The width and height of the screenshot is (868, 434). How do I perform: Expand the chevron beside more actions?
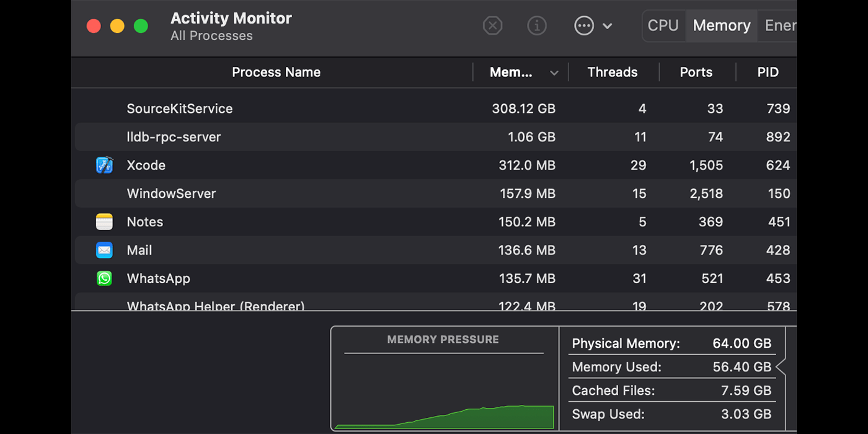[x=608, y=26]
